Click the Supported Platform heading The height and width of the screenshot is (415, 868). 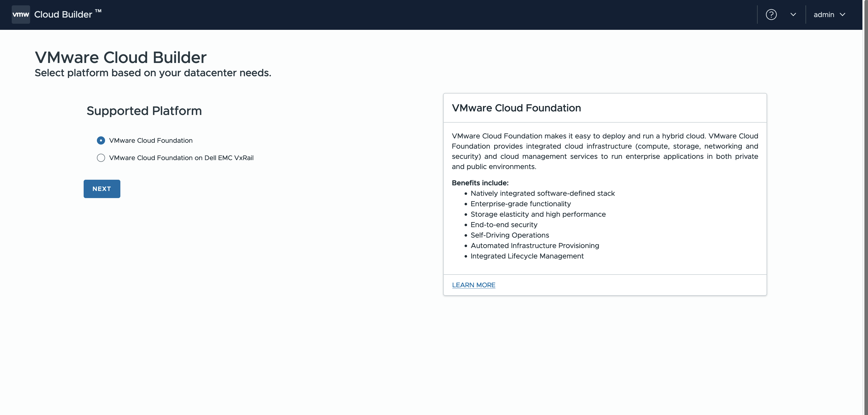[x=144, y=111]
